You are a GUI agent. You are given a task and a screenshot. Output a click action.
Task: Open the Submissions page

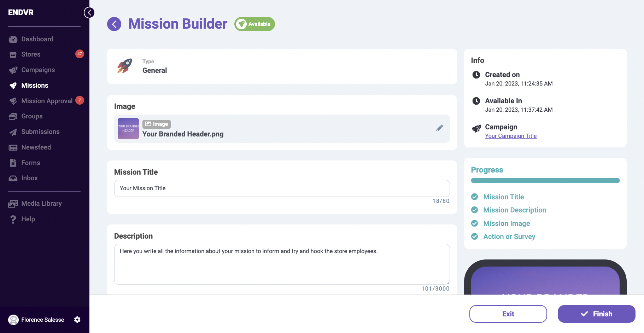[x=40, y=132]
